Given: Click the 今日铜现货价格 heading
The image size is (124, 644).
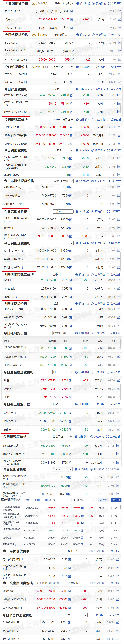Looking at the screenshot, I should (17, 4).
